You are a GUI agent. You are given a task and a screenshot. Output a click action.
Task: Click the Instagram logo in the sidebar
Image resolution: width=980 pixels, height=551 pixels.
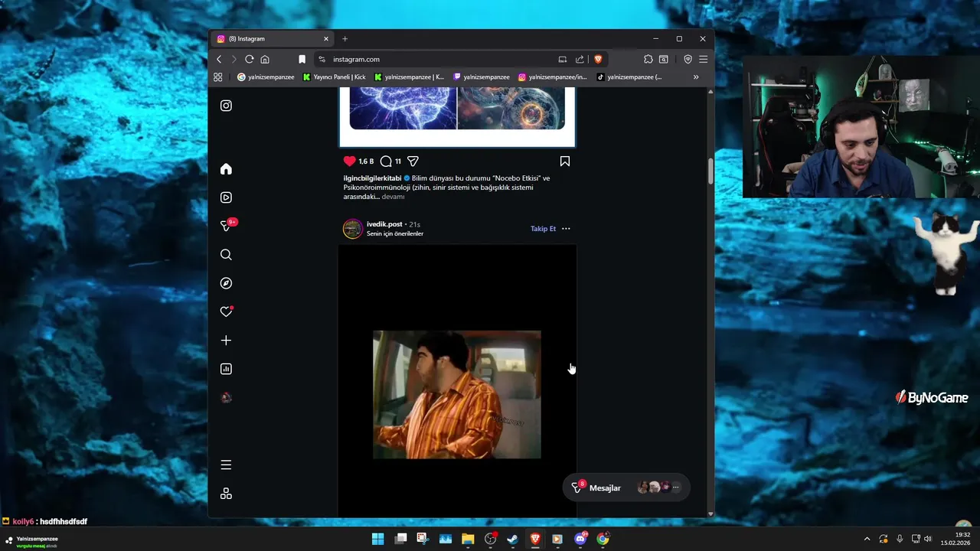pyautogui.click(x=226, y=106)
